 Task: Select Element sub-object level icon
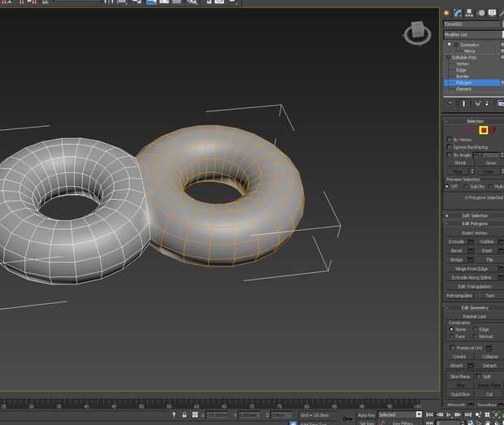click(493, 130)
